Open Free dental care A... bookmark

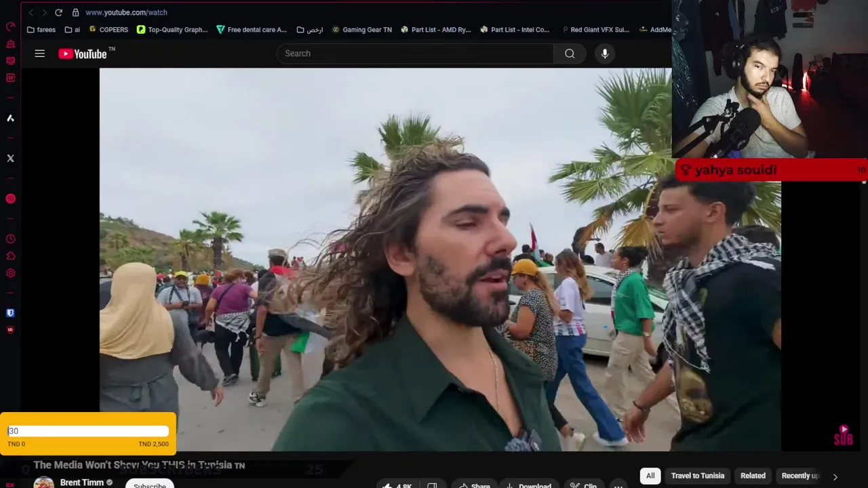pyautogui.click(x=252, y=30)
